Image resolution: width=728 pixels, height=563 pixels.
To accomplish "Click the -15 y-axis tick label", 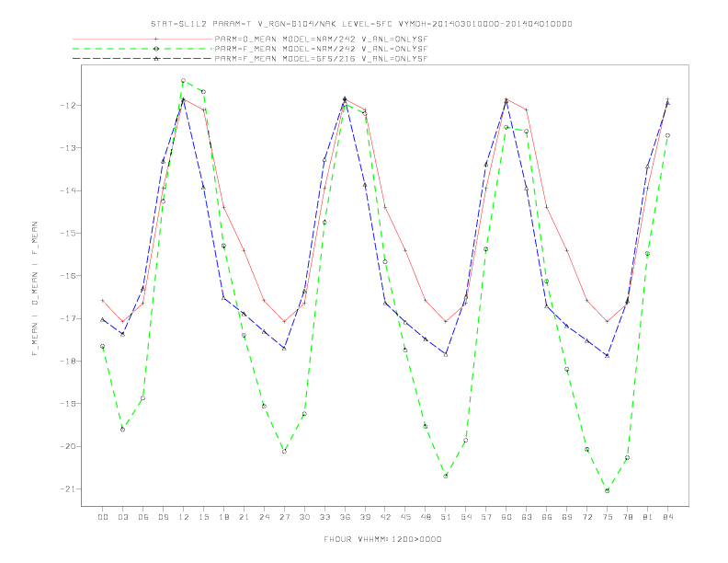I will [x=69, y=233].
